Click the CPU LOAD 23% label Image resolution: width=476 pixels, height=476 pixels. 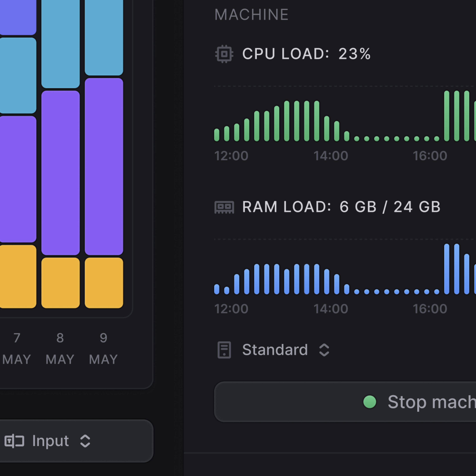coord(306,54)
